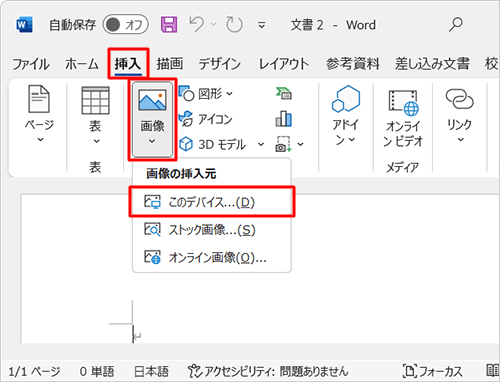Open the リンク dropdown
500x382 pixels.
coord(460,115)
